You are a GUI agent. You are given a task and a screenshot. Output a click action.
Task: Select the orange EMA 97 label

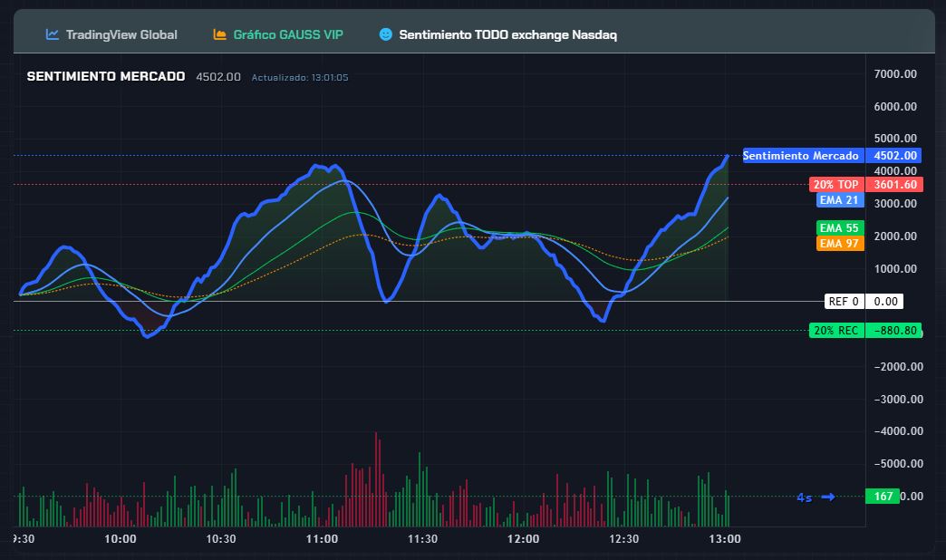click(839, 244)
